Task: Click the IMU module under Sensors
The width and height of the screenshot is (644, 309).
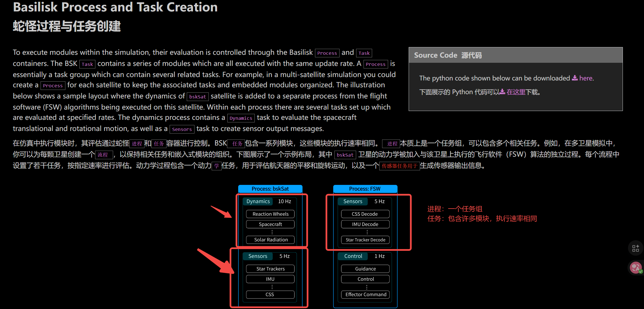Action: click(x=270, y=279)
